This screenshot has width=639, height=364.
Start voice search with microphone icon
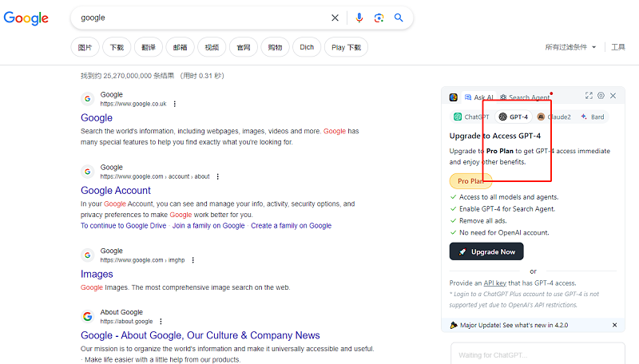359,18
